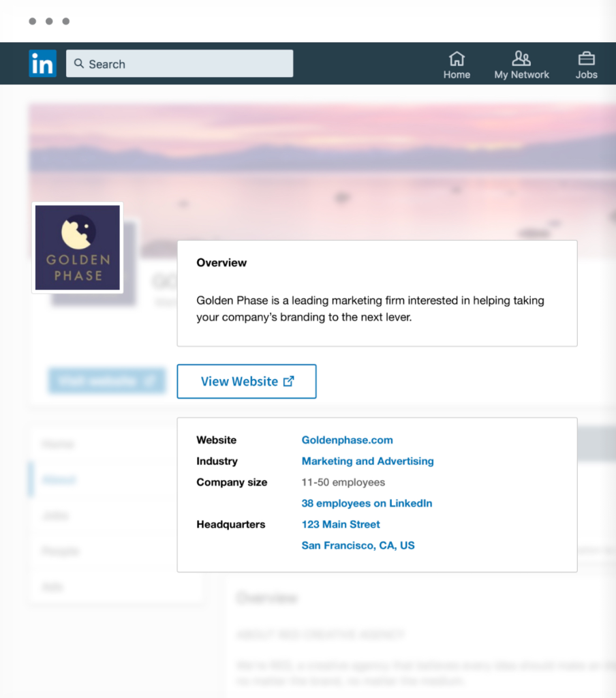
Task: Click the blurred Visit website button
Action: [106, 381]
